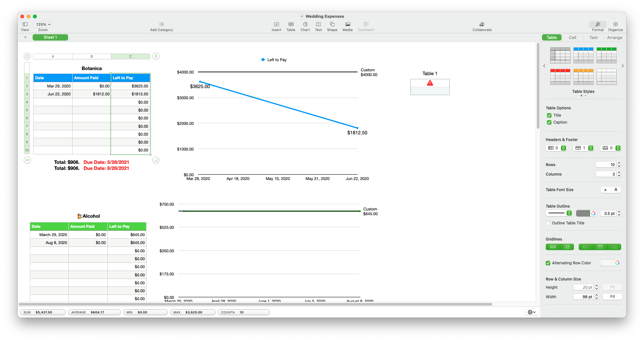
Task: Click the COUNTA status bar pill
Action: [244, 312]
